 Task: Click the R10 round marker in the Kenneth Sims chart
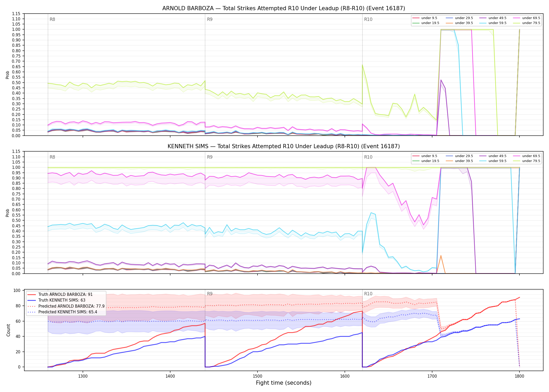368,157
